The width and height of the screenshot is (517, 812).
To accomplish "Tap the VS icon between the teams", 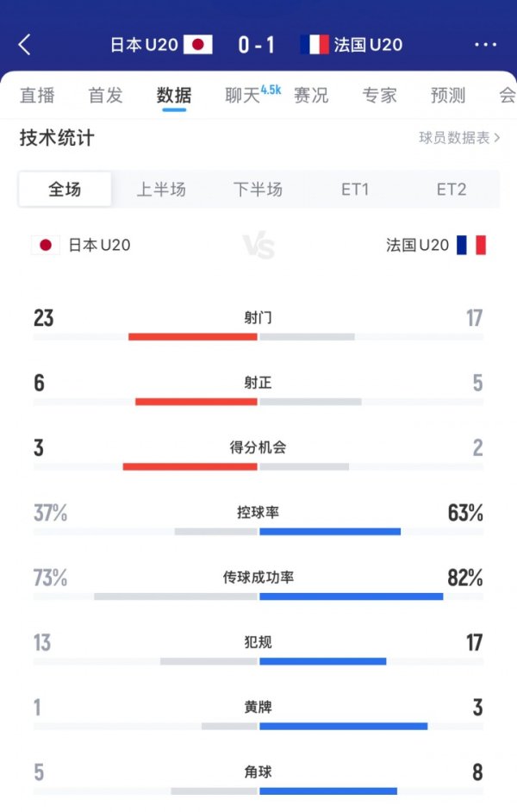I will [258, 244].
